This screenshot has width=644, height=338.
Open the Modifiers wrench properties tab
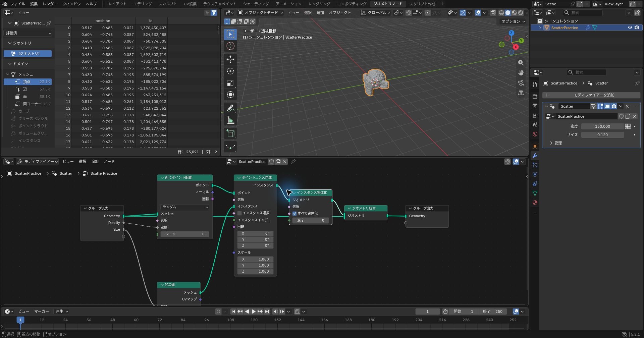(x=535, y=156)
